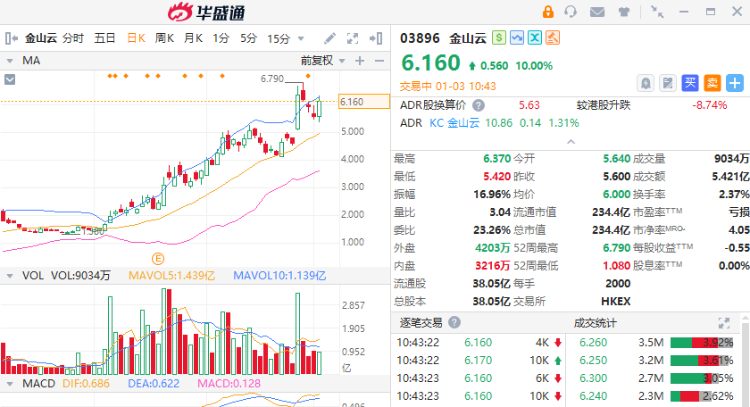Open more time intervals dropdown after 15分
Screen dimensions: 750x407
click(x=301, y=39)
